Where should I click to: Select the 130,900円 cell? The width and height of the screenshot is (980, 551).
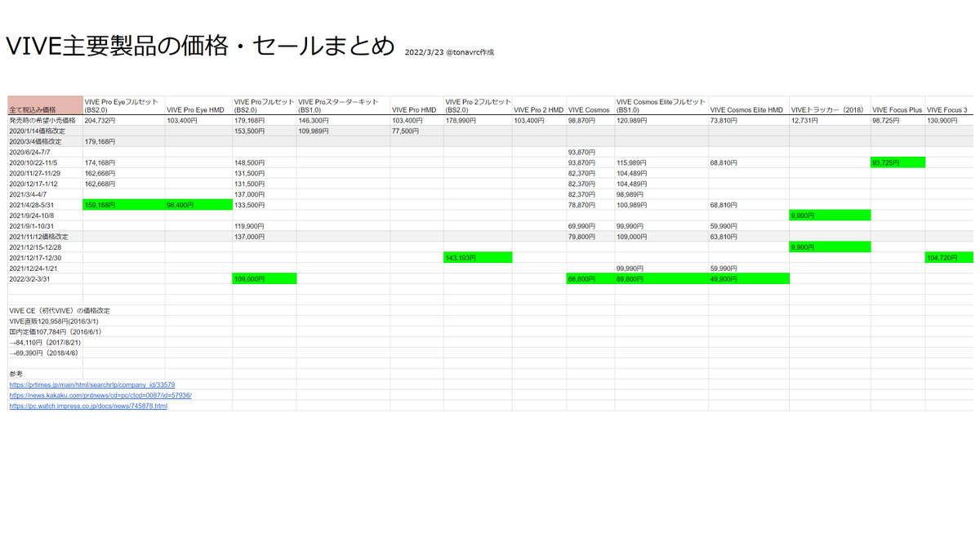(x=949, y=120)
